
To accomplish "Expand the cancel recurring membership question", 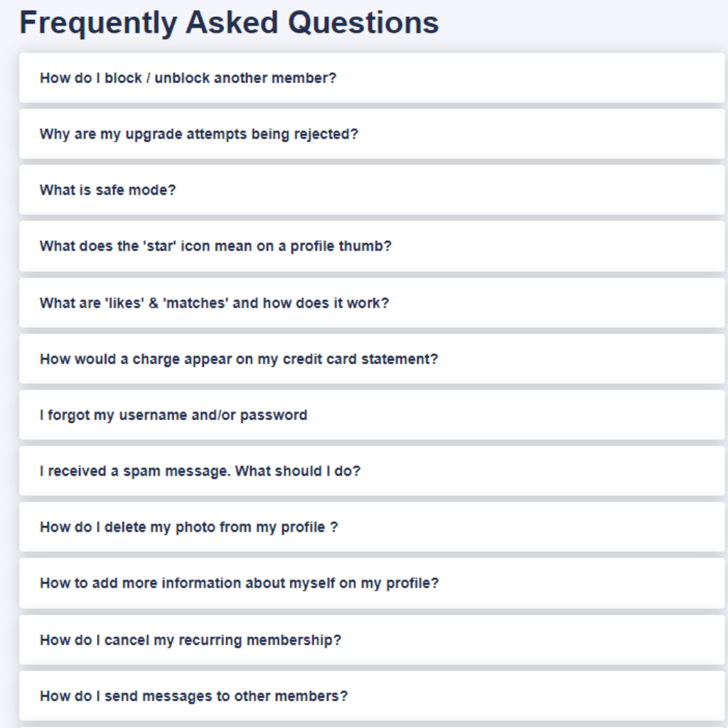I will pyautogui.click(x=191, y=641).
